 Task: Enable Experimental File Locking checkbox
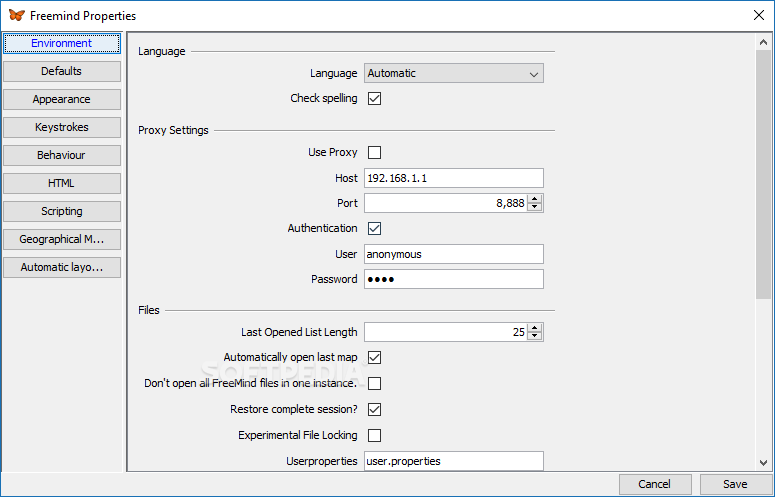point(375,435)
